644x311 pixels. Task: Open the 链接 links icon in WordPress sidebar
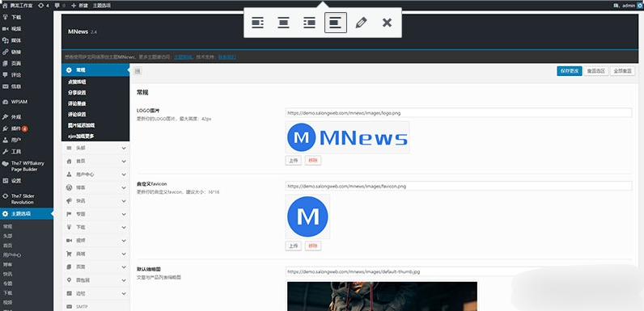point(6,52)
